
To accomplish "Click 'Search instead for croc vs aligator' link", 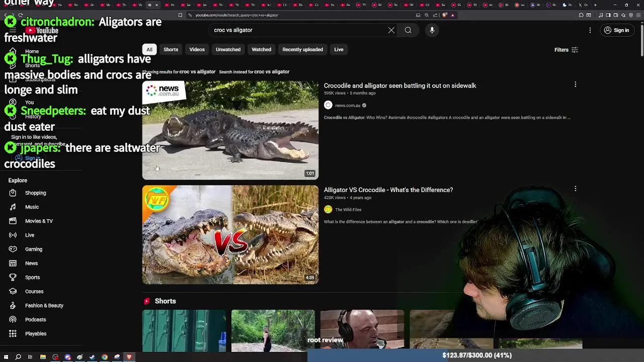I will click(x=254, y=72).
